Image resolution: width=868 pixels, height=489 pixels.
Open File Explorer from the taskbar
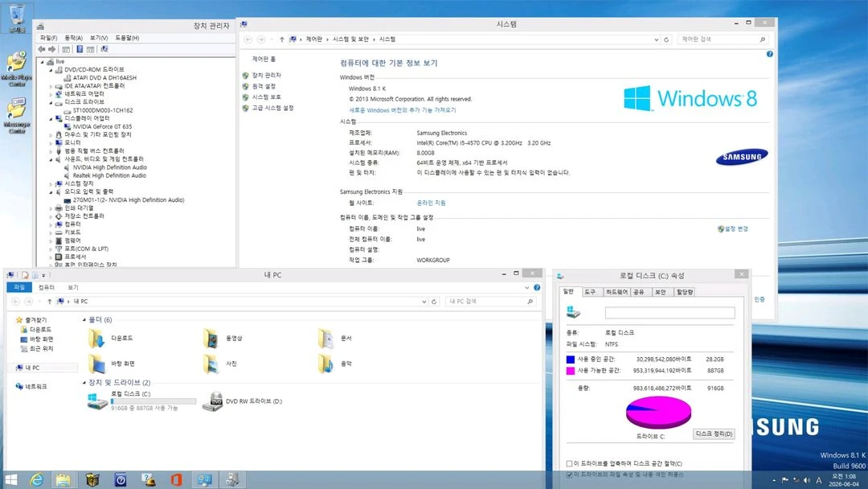63,479
